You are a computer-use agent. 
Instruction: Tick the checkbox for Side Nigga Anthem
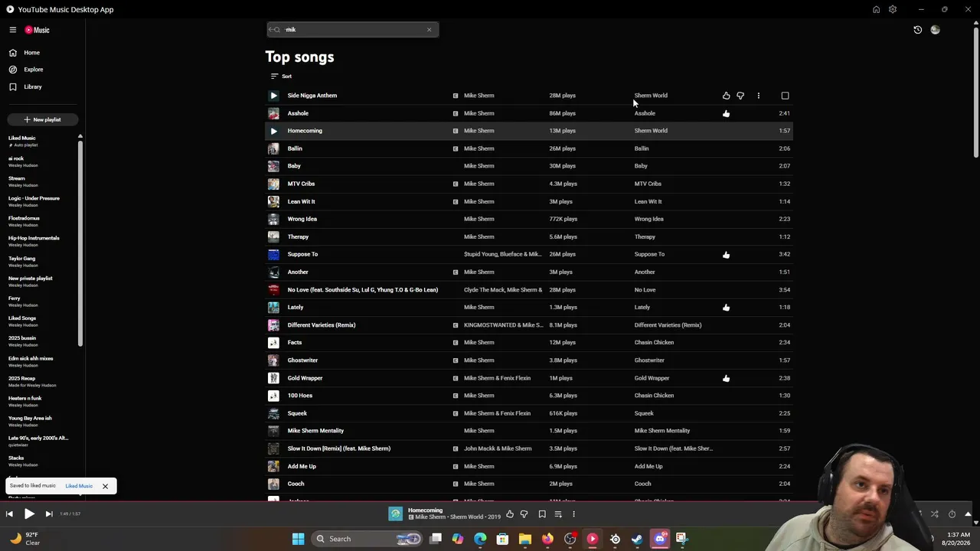point(785,96)
